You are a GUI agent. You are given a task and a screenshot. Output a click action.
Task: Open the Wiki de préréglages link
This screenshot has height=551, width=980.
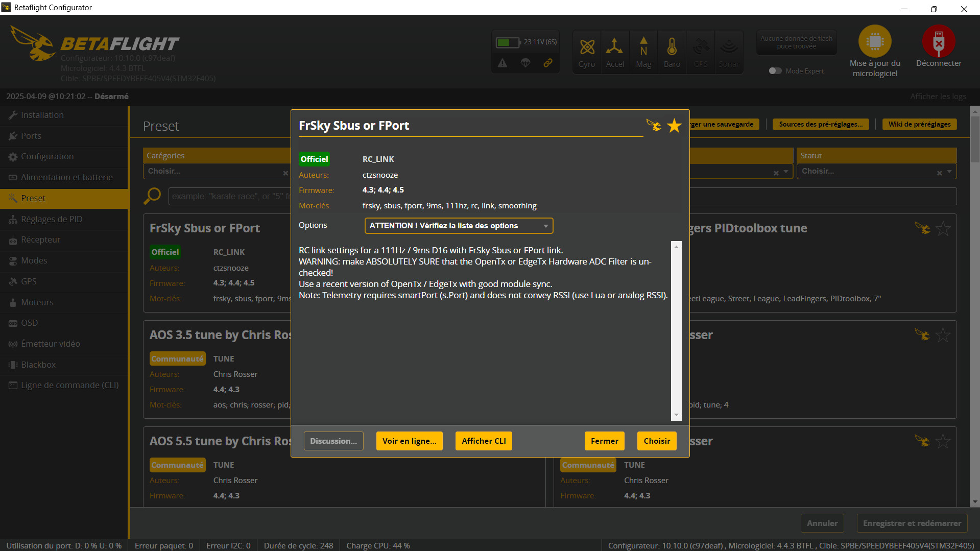919,125
